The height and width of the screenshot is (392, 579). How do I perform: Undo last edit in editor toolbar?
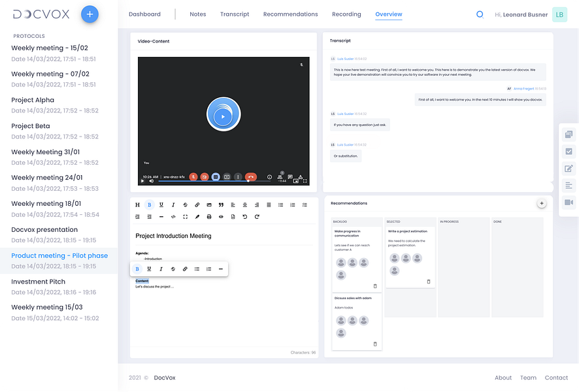click(x=245, y=217)
